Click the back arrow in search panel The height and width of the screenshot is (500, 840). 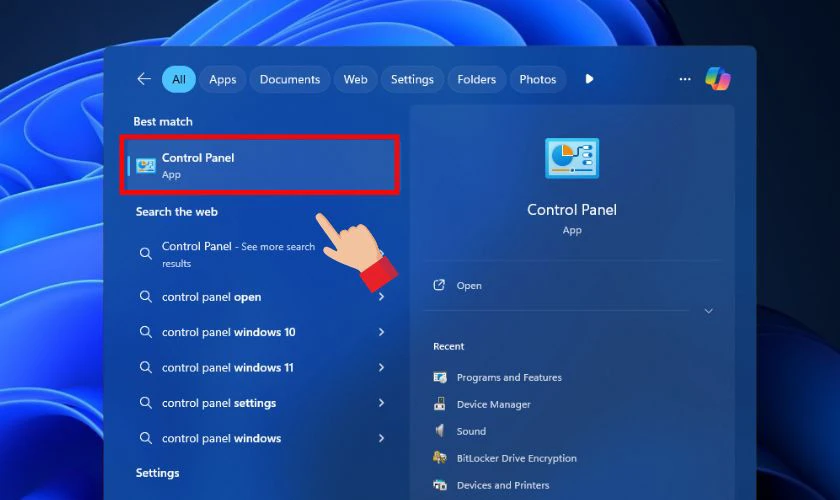(144, 79)
